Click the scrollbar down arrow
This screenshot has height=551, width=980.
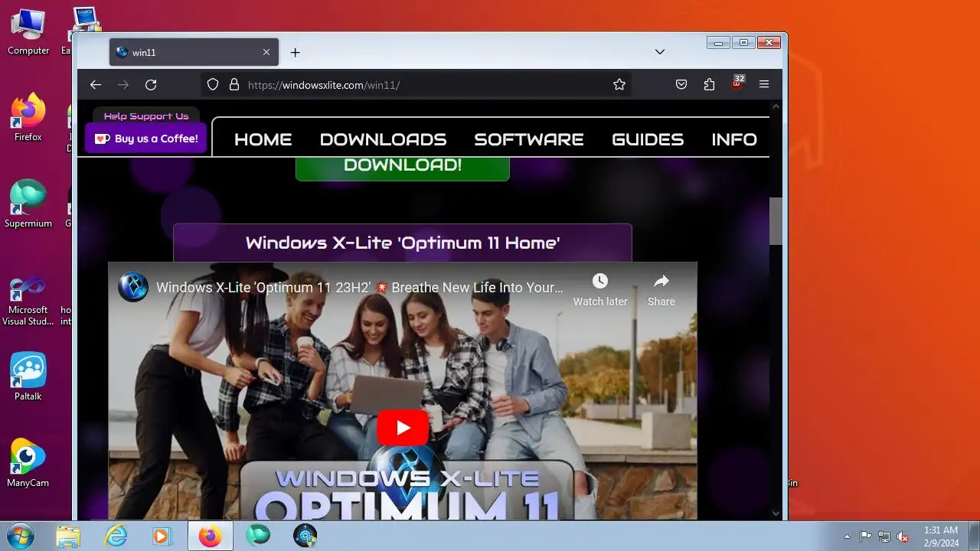pos(776,514)
